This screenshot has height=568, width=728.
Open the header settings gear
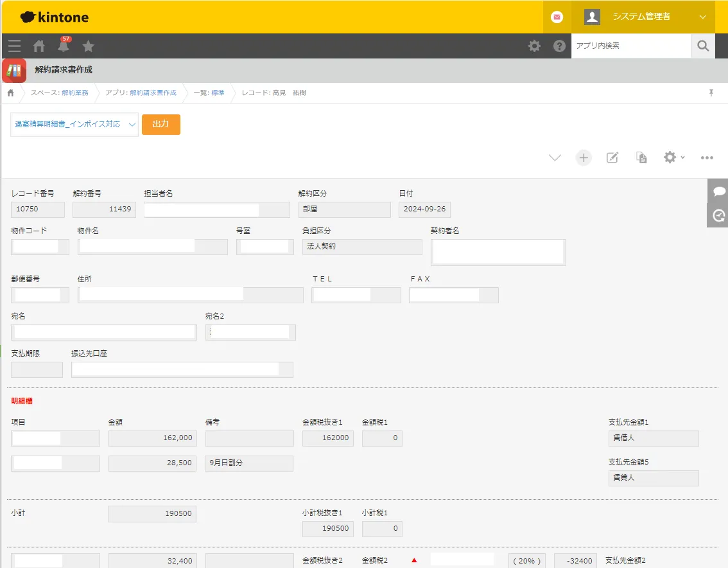[534, 46]
